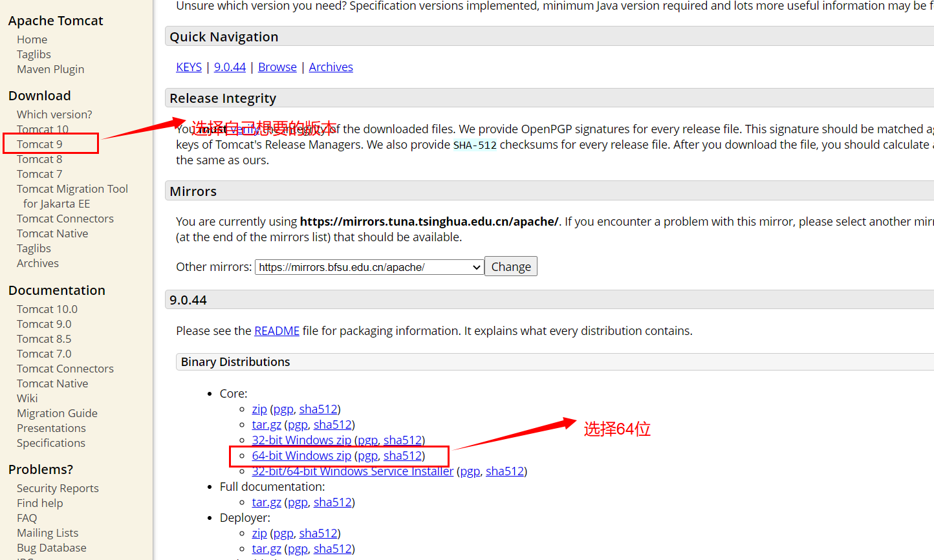The height and width of the screenshot is (560, 934).
Task: Open the Wiki sidebar link
Action: [x=27, y=398]
